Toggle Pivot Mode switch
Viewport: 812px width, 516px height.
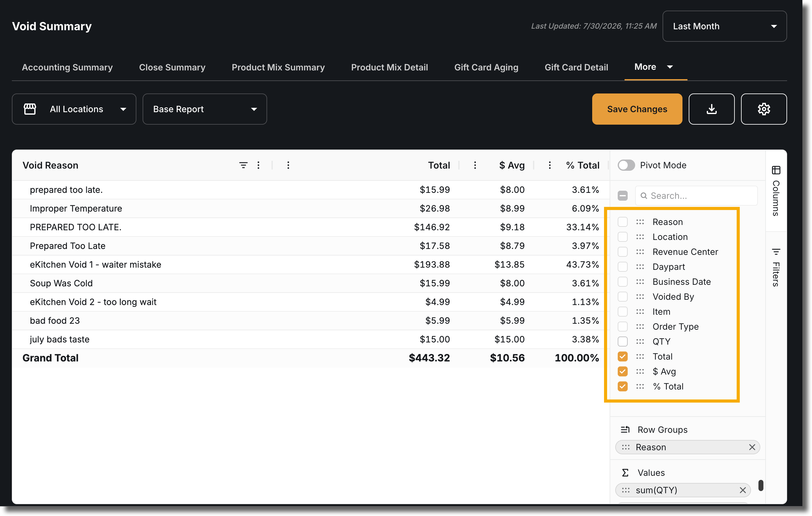[626, 165]
